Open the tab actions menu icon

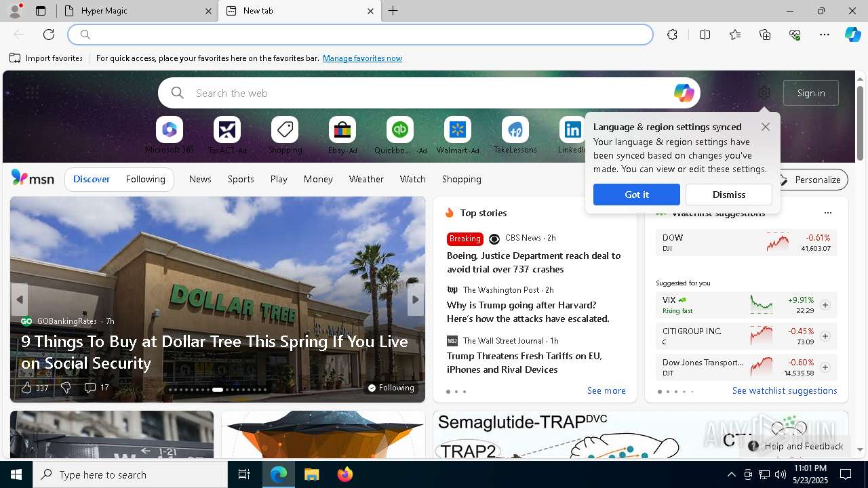point(41,11)
